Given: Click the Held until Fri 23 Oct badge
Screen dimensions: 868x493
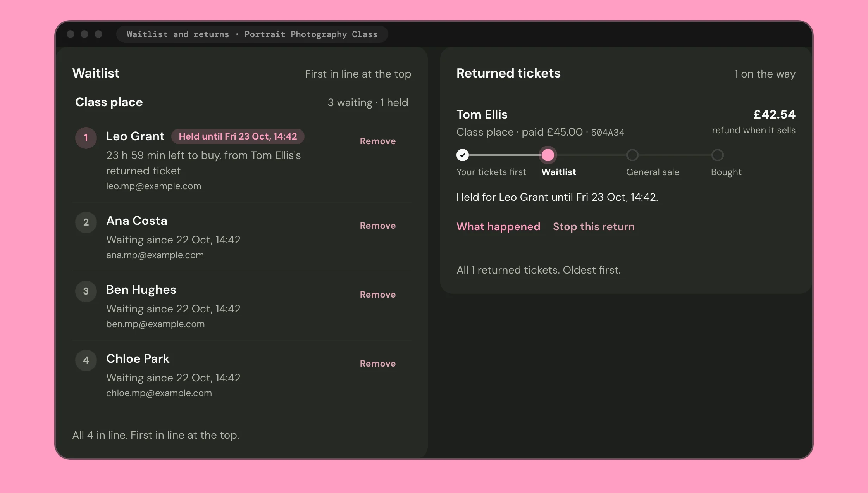Looking at the screenshot, I should (x=238, y=136).
